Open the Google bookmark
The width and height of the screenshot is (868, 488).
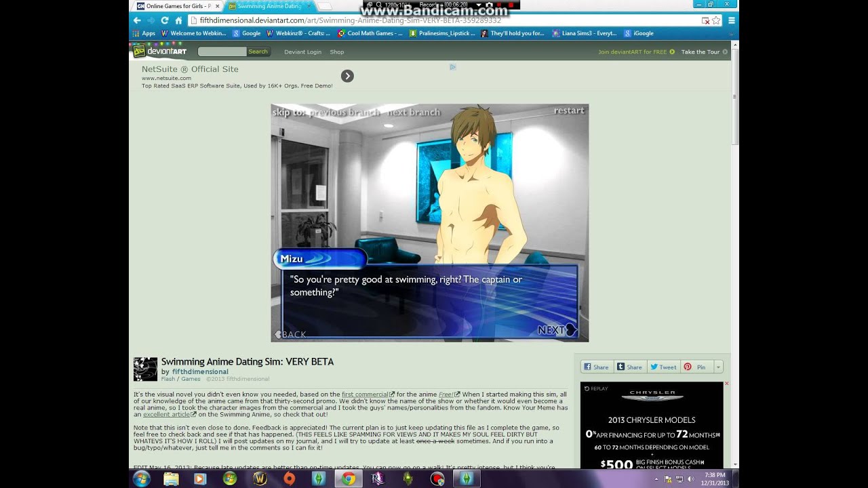coord(247,33)
